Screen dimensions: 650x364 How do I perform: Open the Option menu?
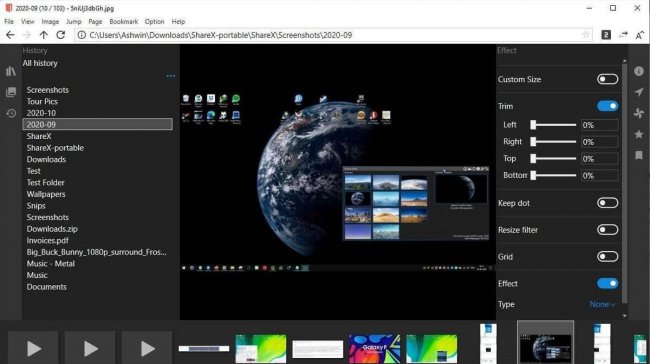point(154,22)
